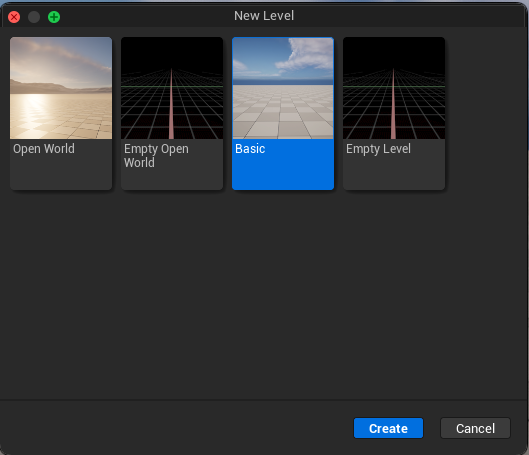Click blue area below Basic label
The height and width of the screenshot is (455, 529).
click(283, 173)
